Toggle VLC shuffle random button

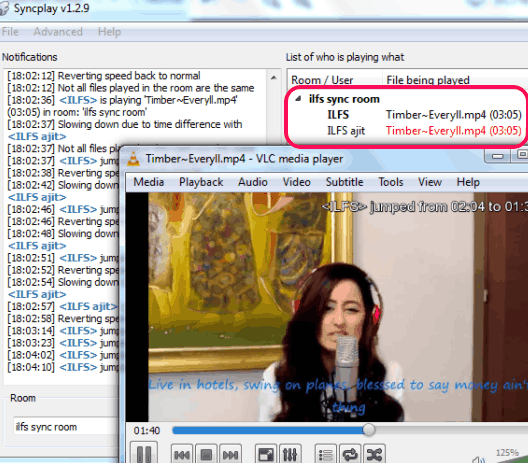(x=374, y=455)
